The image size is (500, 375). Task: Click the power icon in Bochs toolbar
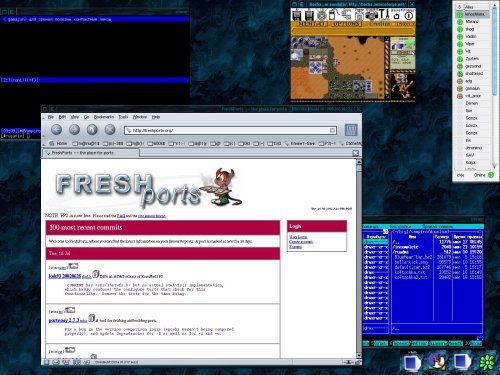tap(409, 15)
